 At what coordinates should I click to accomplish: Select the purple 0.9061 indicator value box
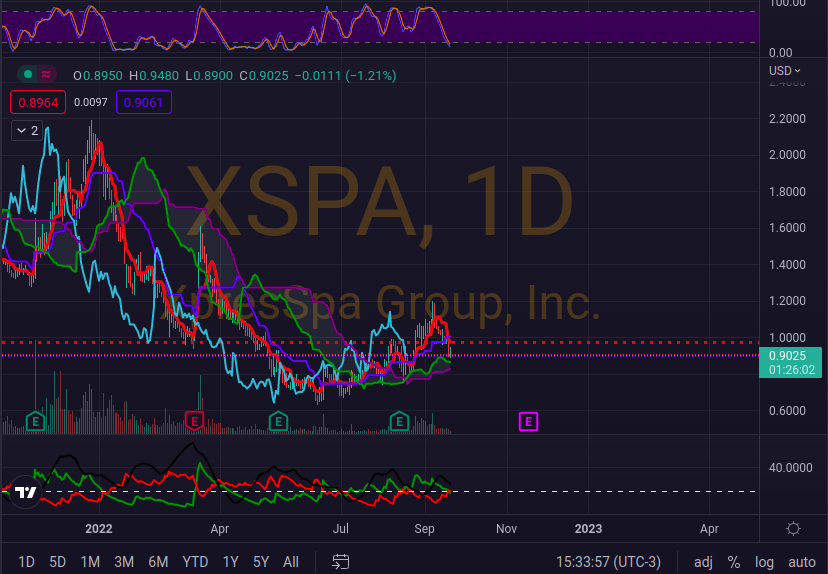click(x=144, y=102)
